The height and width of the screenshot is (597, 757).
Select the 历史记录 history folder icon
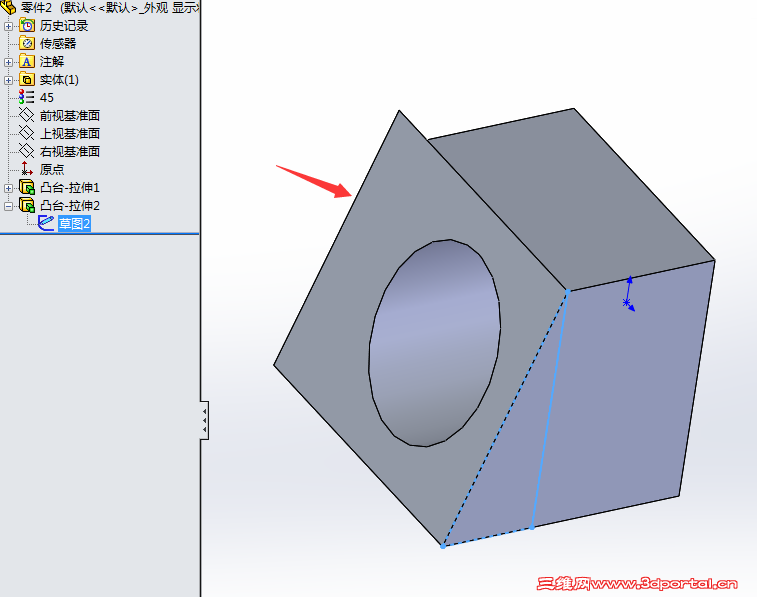click(x=27, y=26)
